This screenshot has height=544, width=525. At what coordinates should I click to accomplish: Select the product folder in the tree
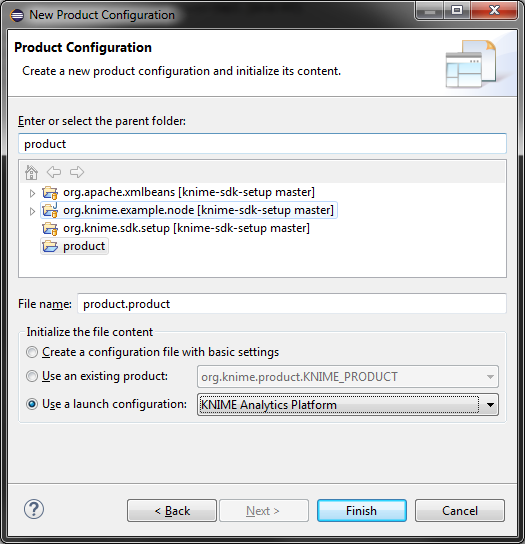84,246
